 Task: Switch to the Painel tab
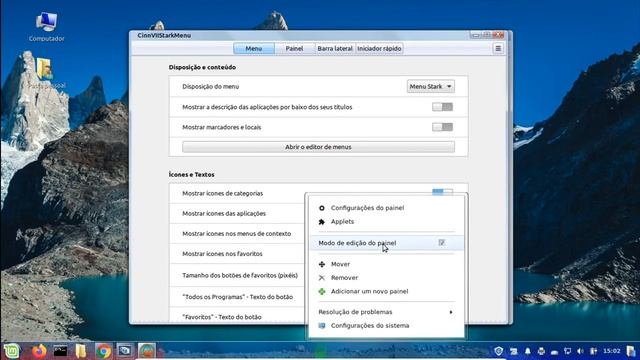pos(294,49)
